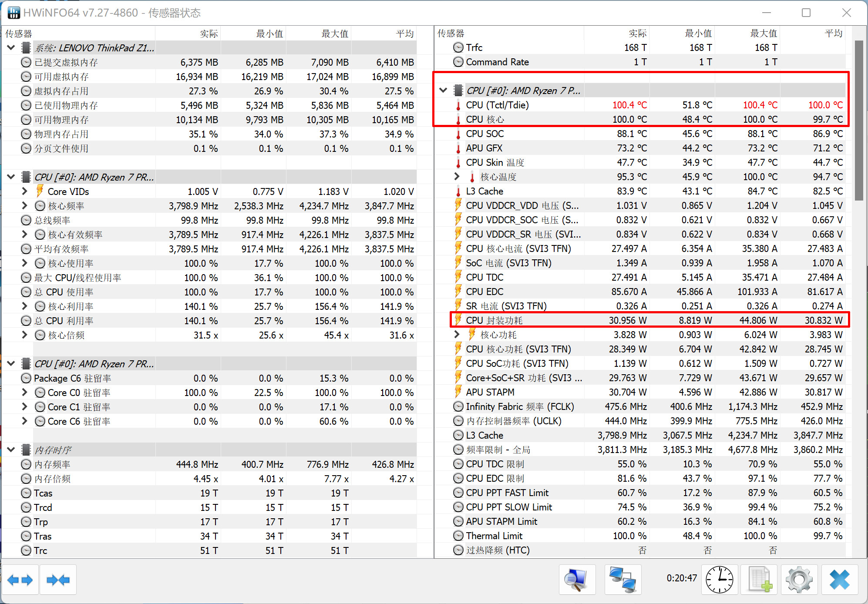The width and height of the screenshot is (868, 604).
Task: Click the clock icon beside Infinity Fabric 频率
Action: (x=458, y=406)
